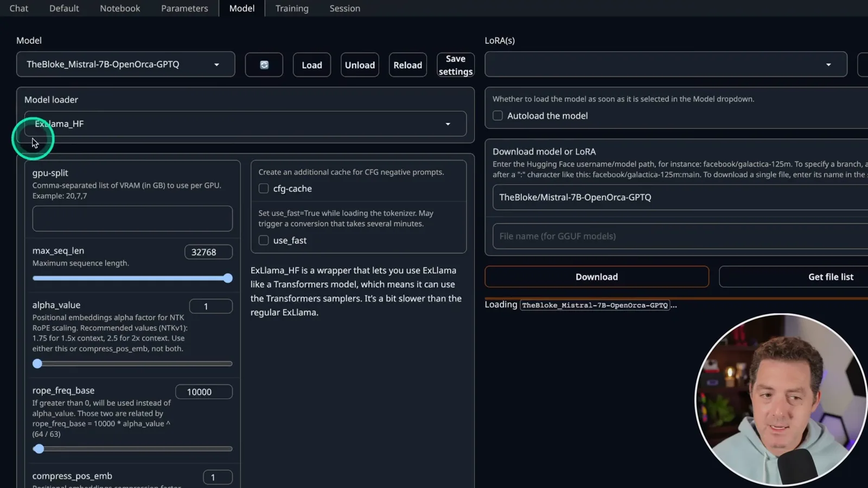Click the Model tab
Viewport: 868px width, 488px height.
[x=242, y=8]
